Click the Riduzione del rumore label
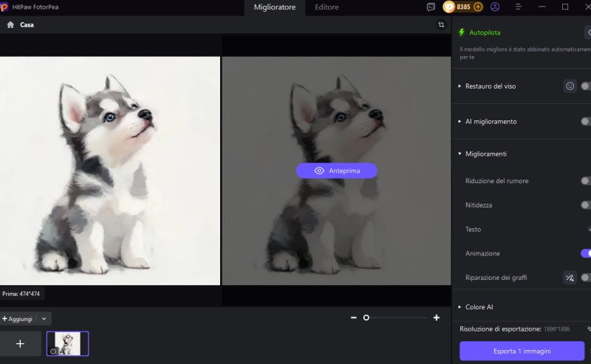 [496, 181]
